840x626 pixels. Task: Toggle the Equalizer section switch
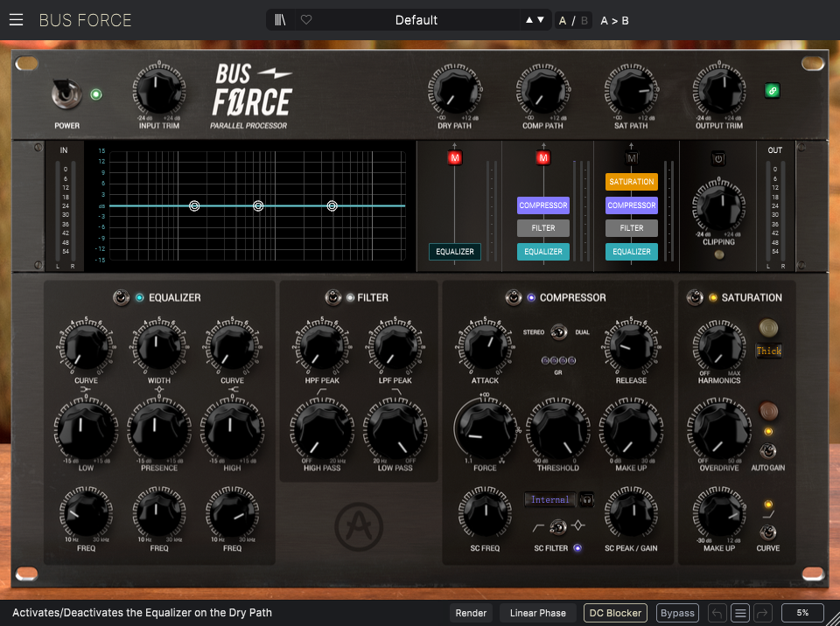[x=121, y=298]
